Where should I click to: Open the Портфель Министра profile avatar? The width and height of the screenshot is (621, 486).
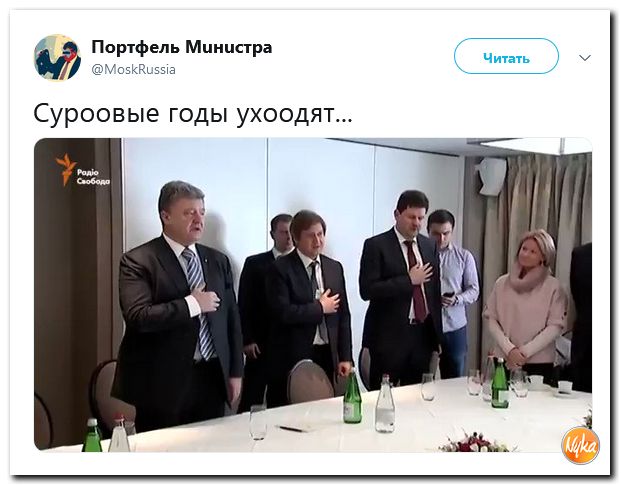coord(57,57)
